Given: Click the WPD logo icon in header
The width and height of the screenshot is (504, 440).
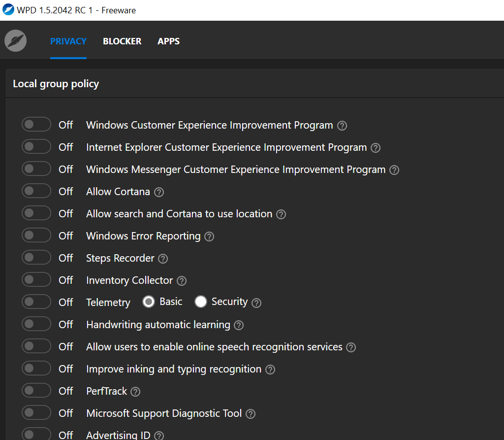Looking at the screenshot, I should (15, 41).
